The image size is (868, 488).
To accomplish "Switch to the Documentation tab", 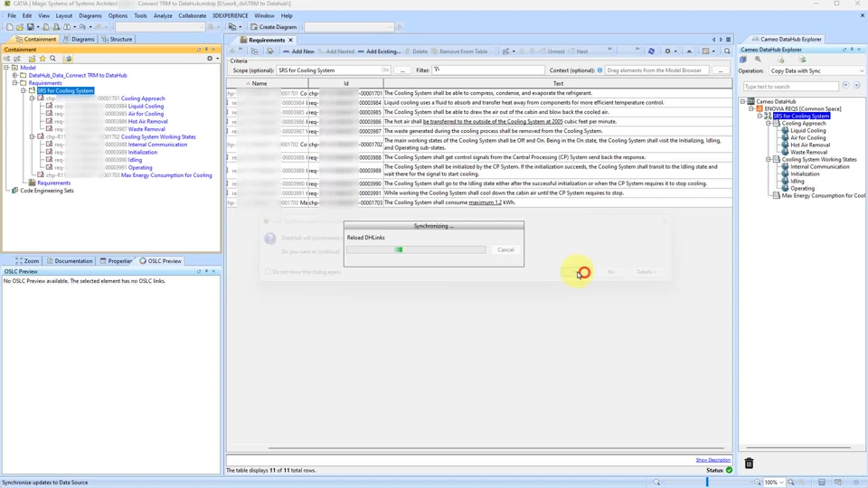I will click(70, 260).
